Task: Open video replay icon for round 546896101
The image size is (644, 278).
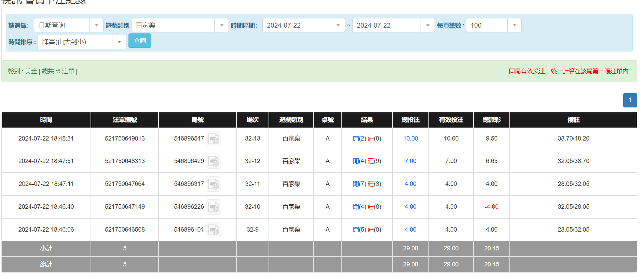Action: [214, 230]
